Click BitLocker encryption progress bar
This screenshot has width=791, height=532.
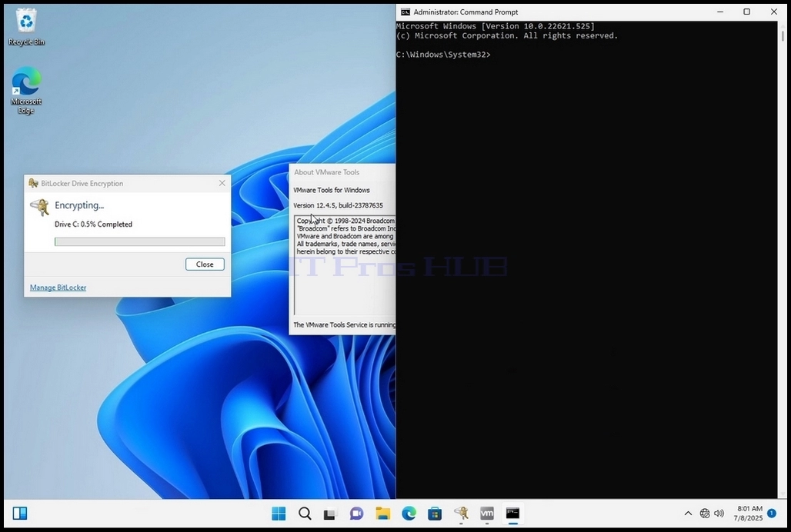point(140,242)
